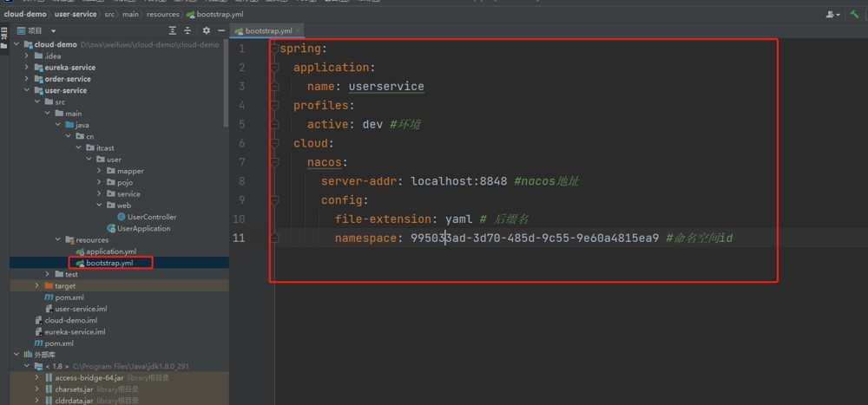Select user-service pom.xml file
This screenshot has height=405, width=868.
pos(64,297)
